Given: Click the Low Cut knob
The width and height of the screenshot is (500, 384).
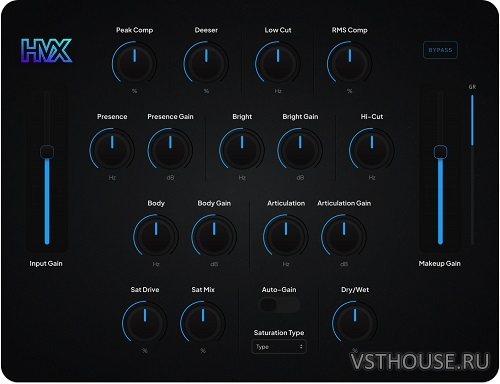Looking at the screenshot, I should (278, 63).
